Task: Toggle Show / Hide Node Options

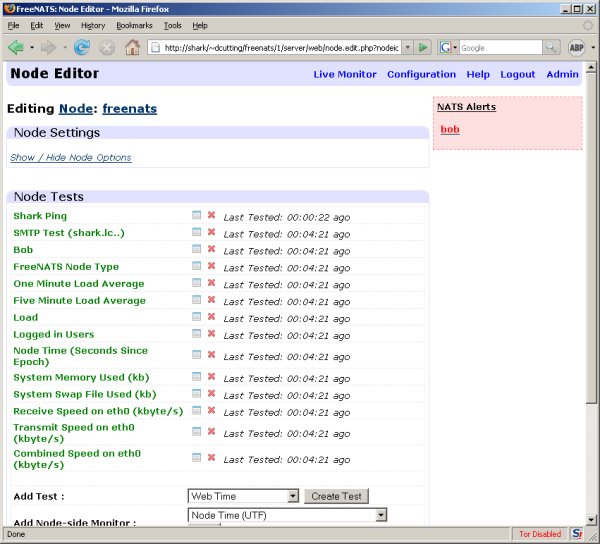Action: pyautogui.click(x=71, y=158)
